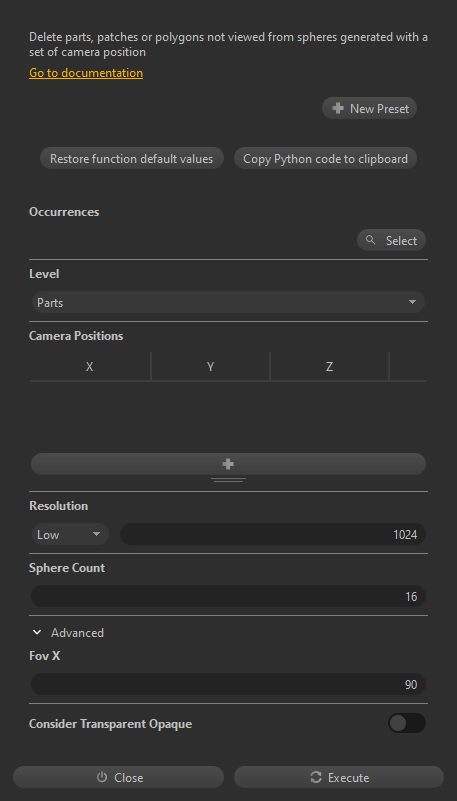The height and width of the screenshot is (801, 457).
Task: Click Restore function default values button
Action: tap(132, 158)
